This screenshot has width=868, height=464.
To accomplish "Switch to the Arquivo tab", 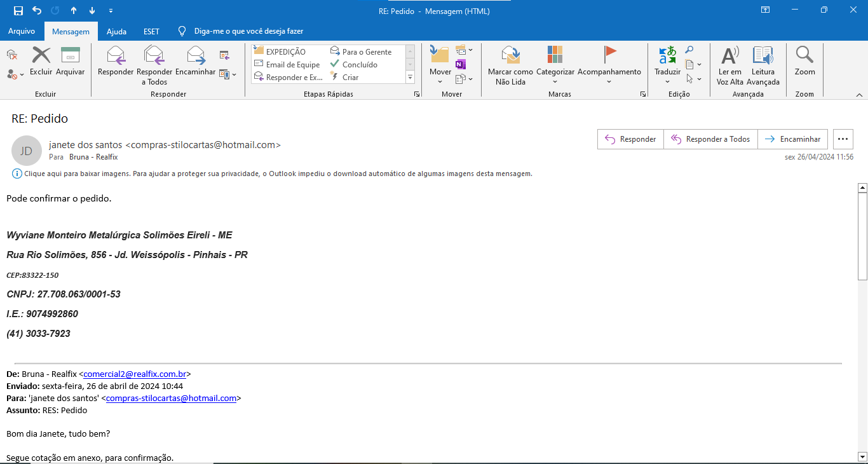I will point(22,31).
